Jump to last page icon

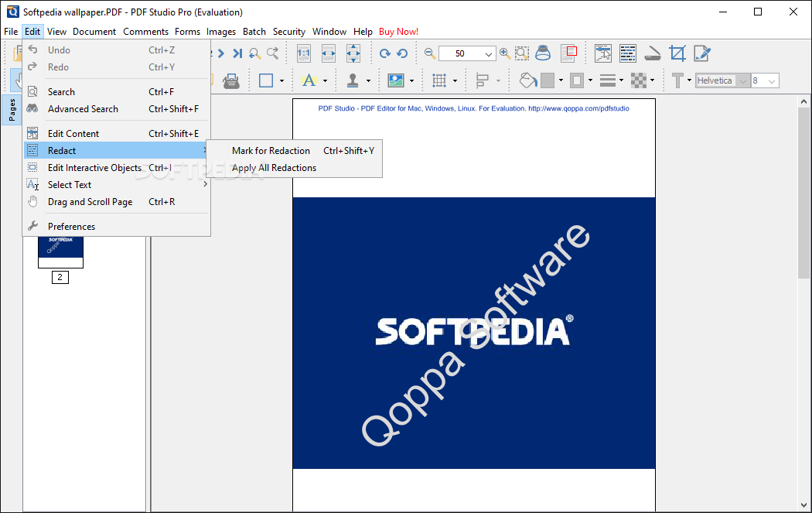(x=237, y=53)
